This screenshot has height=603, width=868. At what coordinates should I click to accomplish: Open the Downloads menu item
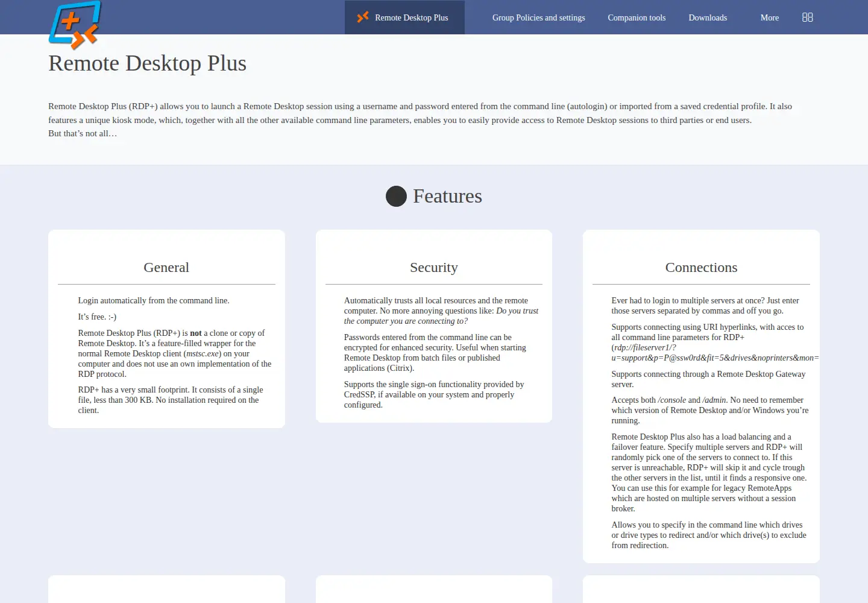coord(708,17)
